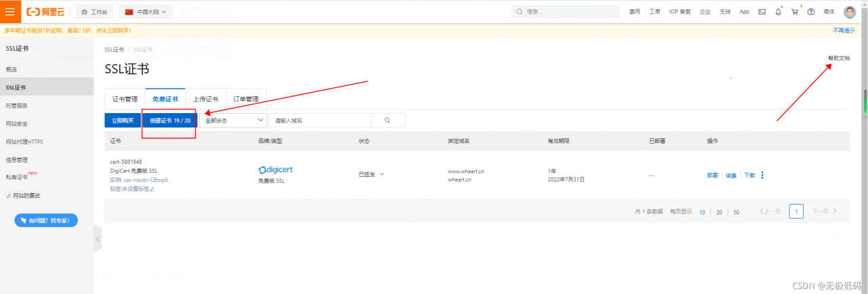This screenshot has width=868, height=294.
Task: Click the DigiCert brand logo
Action: point(277,169)
